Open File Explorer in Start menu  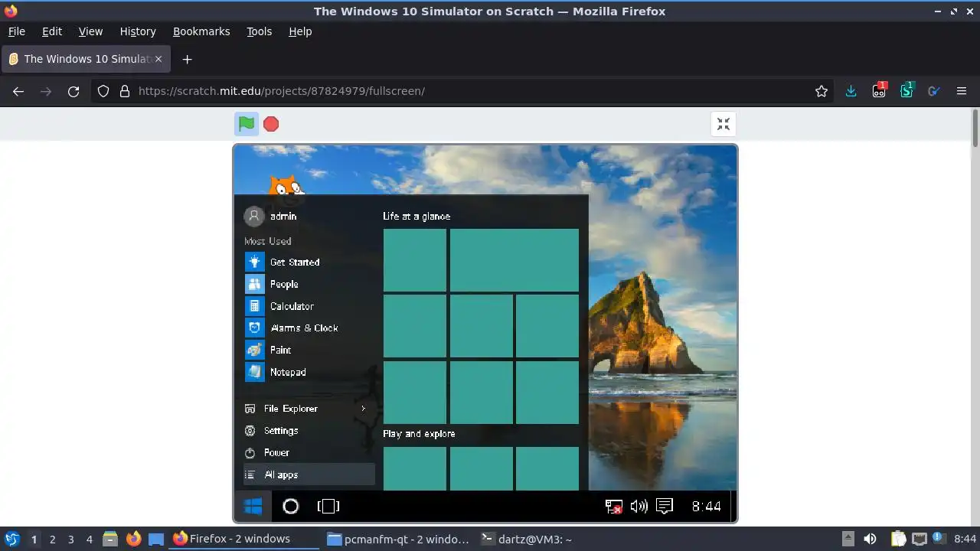(290, 409)
